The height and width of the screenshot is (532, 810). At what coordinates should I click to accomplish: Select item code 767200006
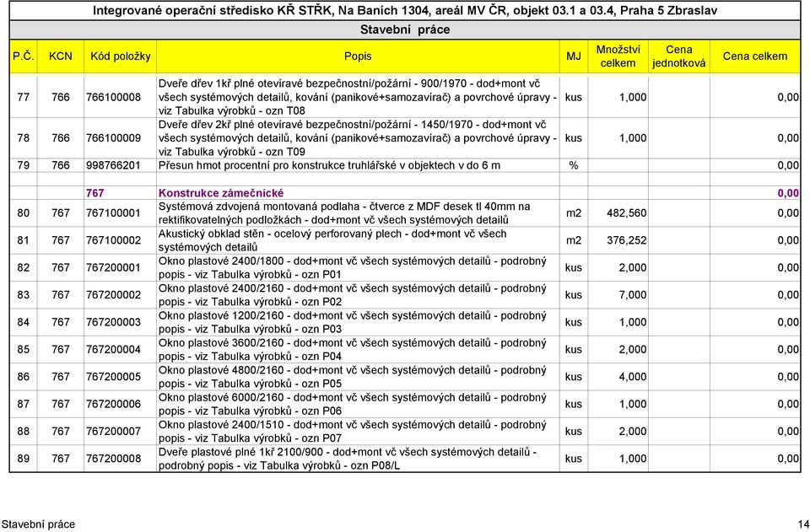pyautogui.click(x=113, y=404)
